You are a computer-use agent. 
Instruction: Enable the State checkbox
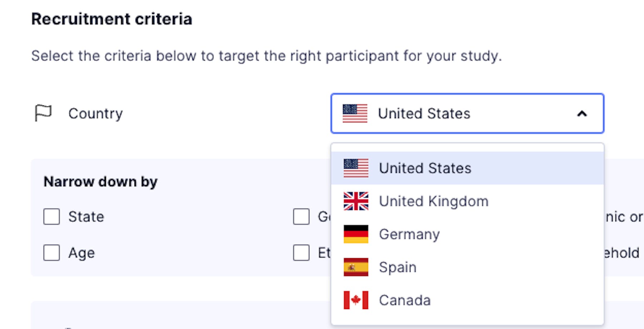tap(52, 217)
